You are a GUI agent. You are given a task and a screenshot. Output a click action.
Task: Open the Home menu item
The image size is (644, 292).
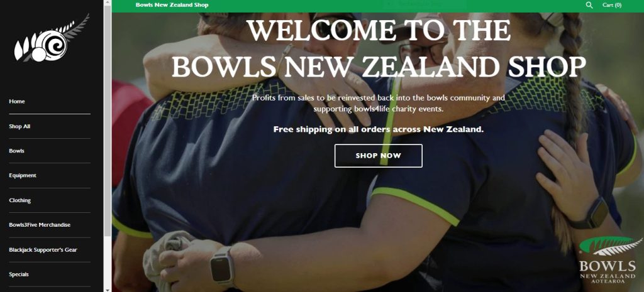17,101
